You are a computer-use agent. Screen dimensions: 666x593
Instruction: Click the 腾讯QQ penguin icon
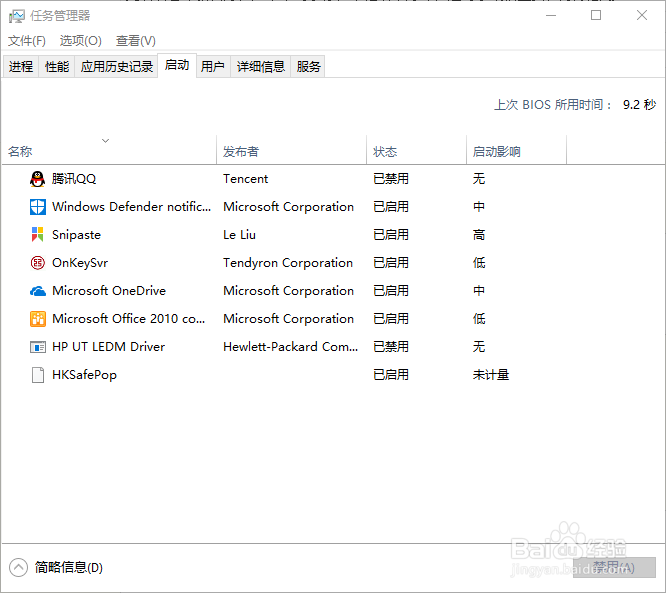tap(37, 179)
